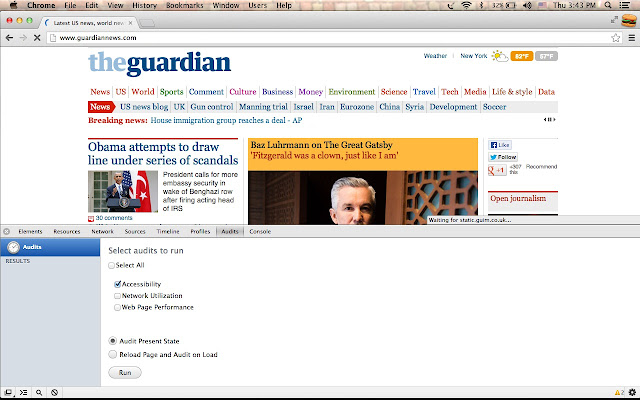Click the Open journalism link
The image size is (640, 400).
(518, 198)
